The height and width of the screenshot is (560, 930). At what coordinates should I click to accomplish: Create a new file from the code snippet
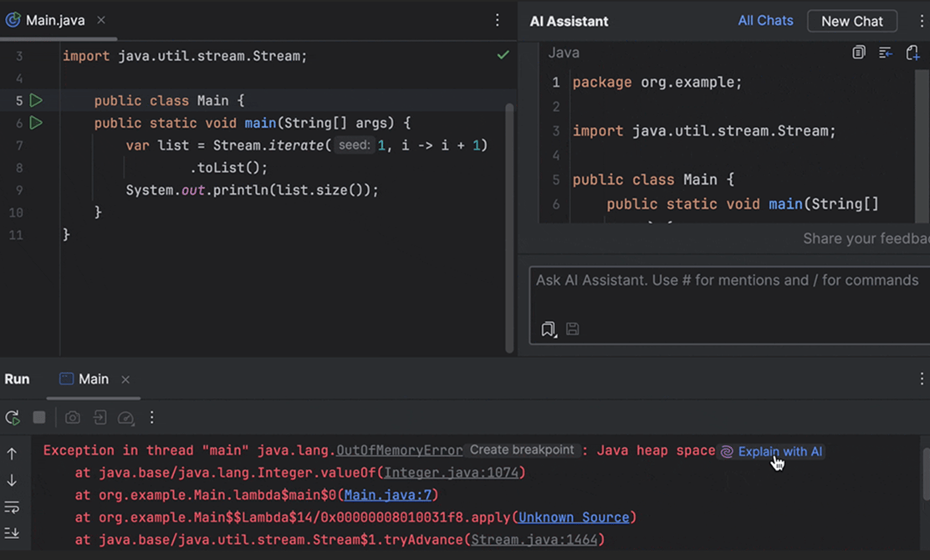tap(912, 52)
